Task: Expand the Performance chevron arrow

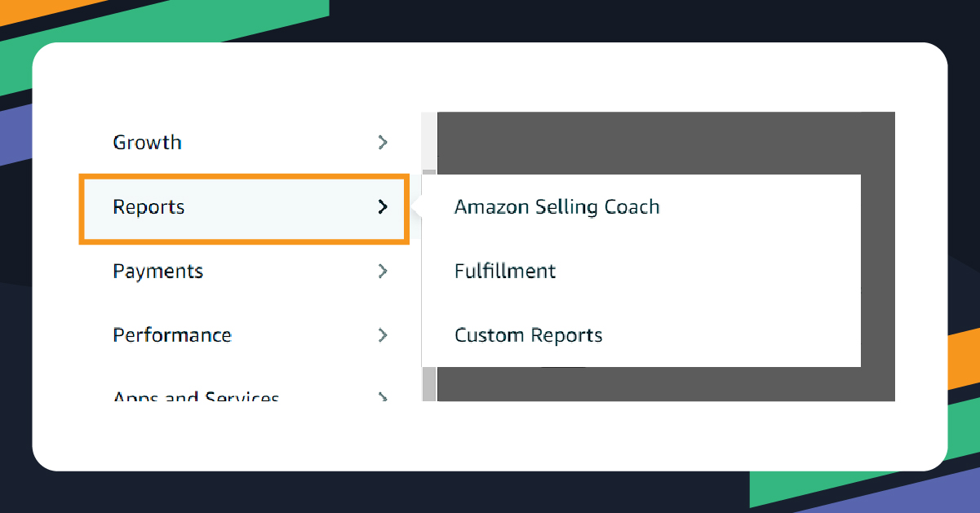Action: (x=383, y=335)
